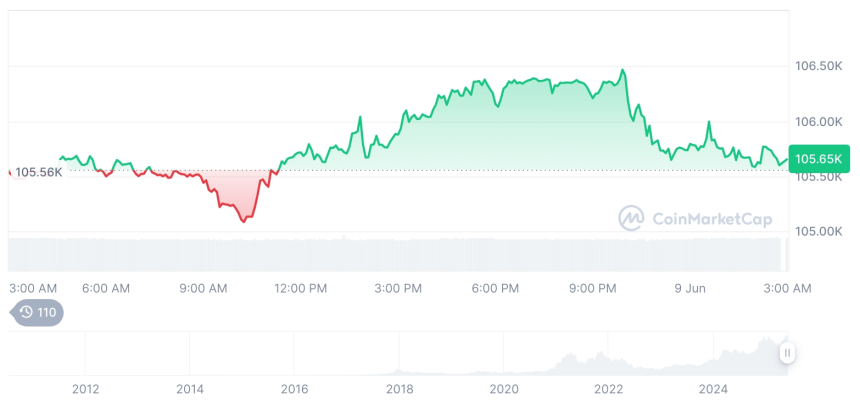Click the 9 Jun date axis label
This screenshot has width=860, height=401.
pos(689,288)
